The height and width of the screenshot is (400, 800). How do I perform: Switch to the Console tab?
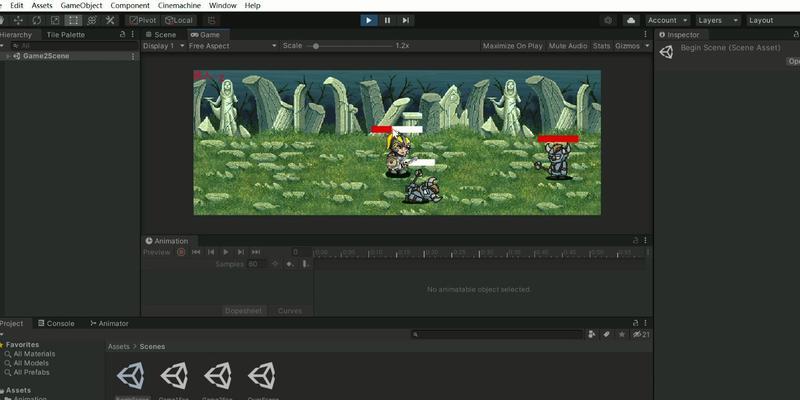click(56, 323)
